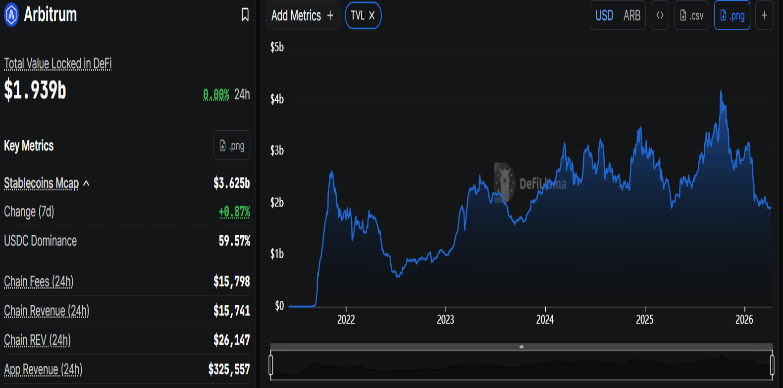Open the Add Metrics selector
Image resolution: width=783 pixels, height=388 pixels.
tap(303, 15)
